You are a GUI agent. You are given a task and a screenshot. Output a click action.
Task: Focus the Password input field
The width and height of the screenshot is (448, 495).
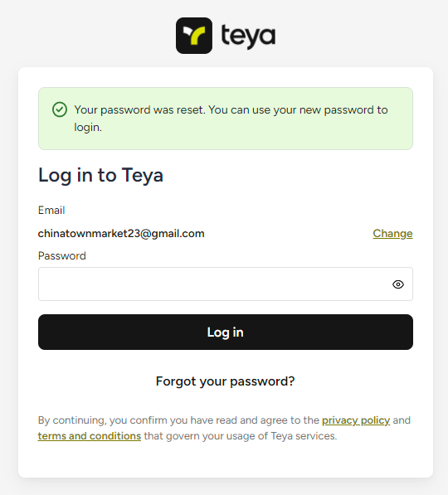coord(226,284)
